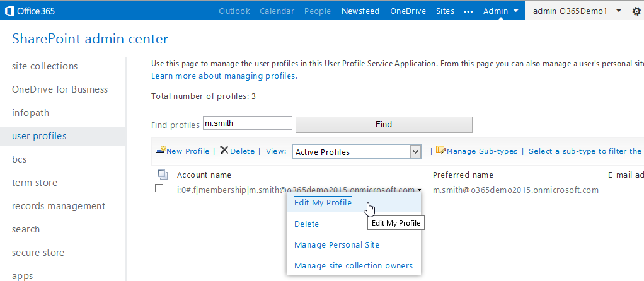Select Manage Personal Site menu entry
Screen dimensions: 644x281
point(336,244)
